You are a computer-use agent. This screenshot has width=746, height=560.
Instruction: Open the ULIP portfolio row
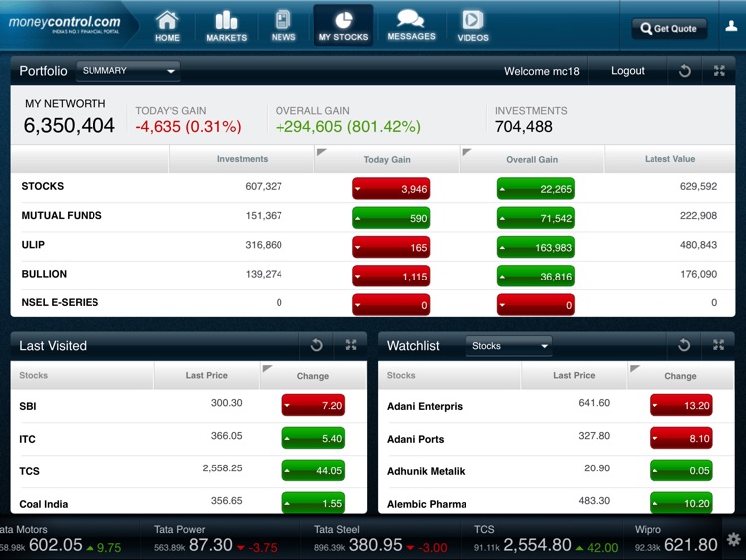click(x=373, y=246)
